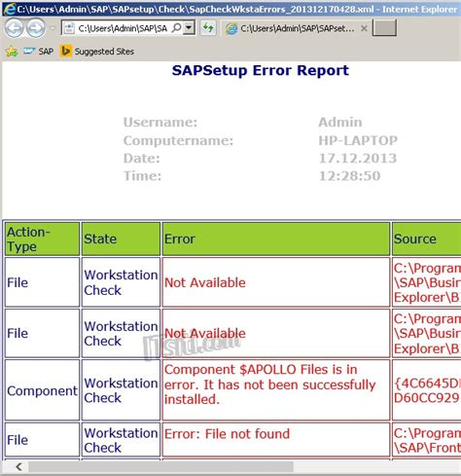Open Suggested Sites favorites link

[97, 52]
